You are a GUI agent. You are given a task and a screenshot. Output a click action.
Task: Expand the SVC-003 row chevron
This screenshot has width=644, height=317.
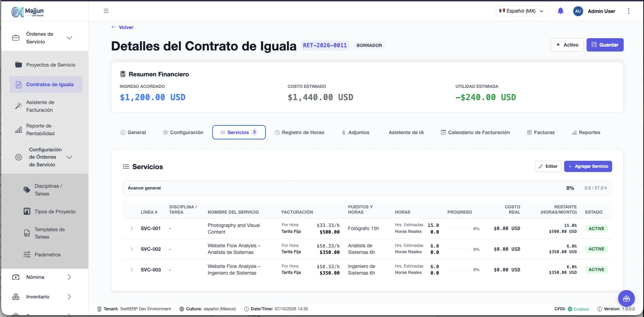[x=132, y=269]
